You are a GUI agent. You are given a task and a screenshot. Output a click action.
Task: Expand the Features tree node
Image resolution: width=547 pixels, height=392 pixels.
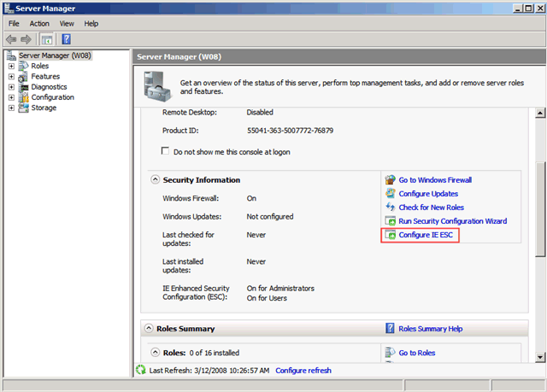point(11,76)
